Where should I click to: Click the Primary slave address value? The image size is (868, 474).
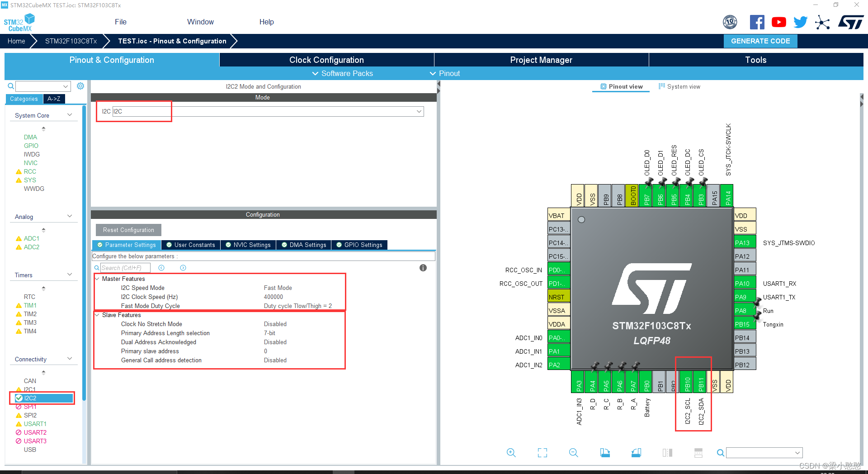click(266, 351)
